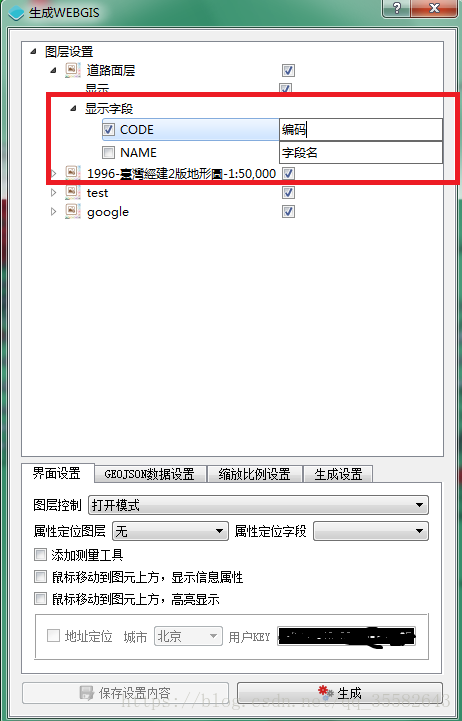This screenshot has height=721, width=462.
Task: Click the WEBGIS title bar app icon
Action: click(x=16, y=12)
